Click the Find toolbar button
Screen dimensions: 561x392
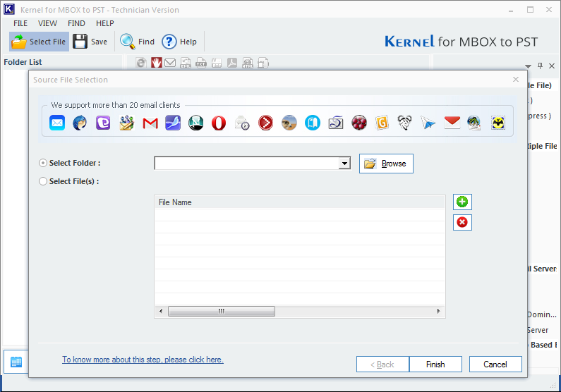pyautogui.click(x=138, y=42)
